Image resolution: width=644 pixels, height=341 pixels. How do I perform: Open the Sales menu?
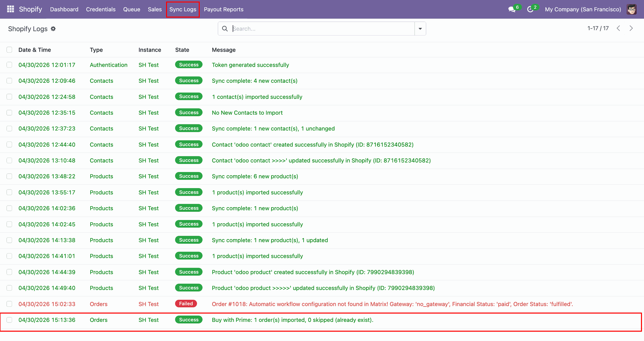tap(155, 9)
